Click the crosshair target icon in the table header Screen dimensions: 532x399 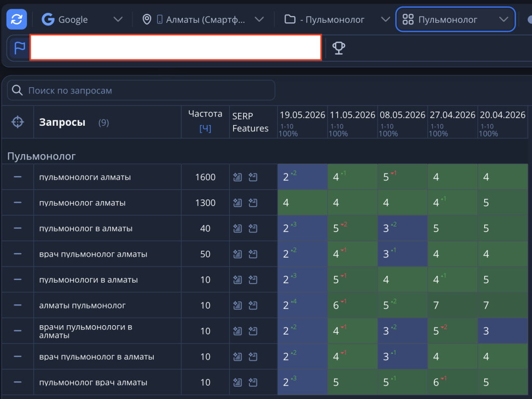18,122
